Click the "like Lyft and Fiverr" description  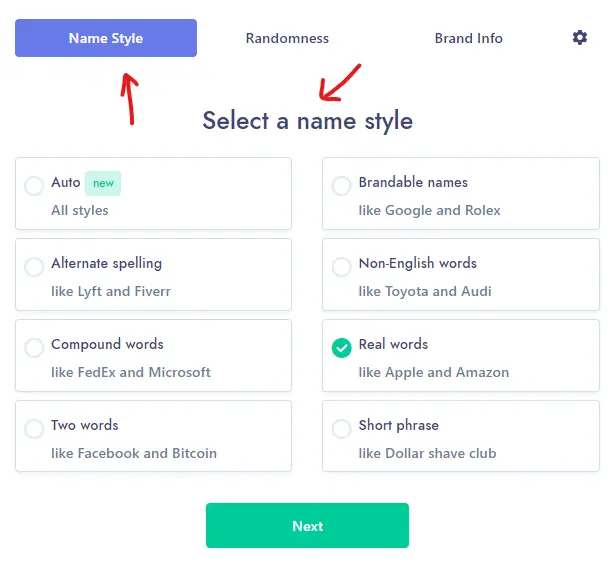111,291
